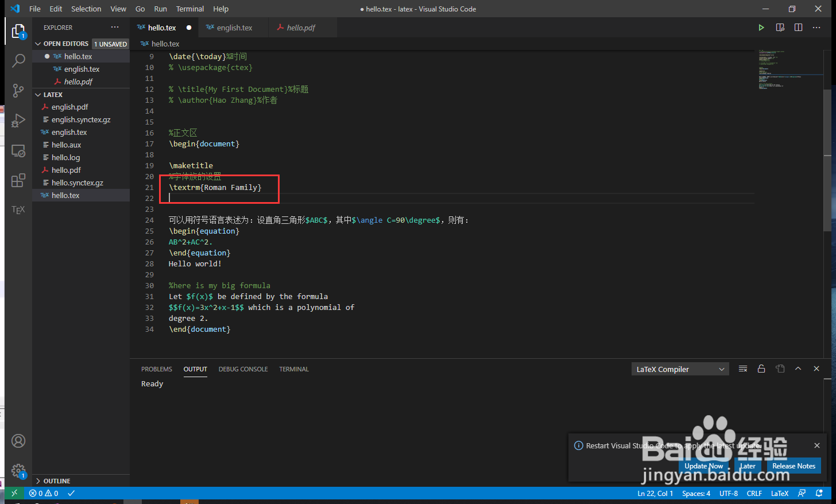The height and width of the screenshot is (504, 836).
Task: Open the Help menu
Action: [x=221, y=9]
